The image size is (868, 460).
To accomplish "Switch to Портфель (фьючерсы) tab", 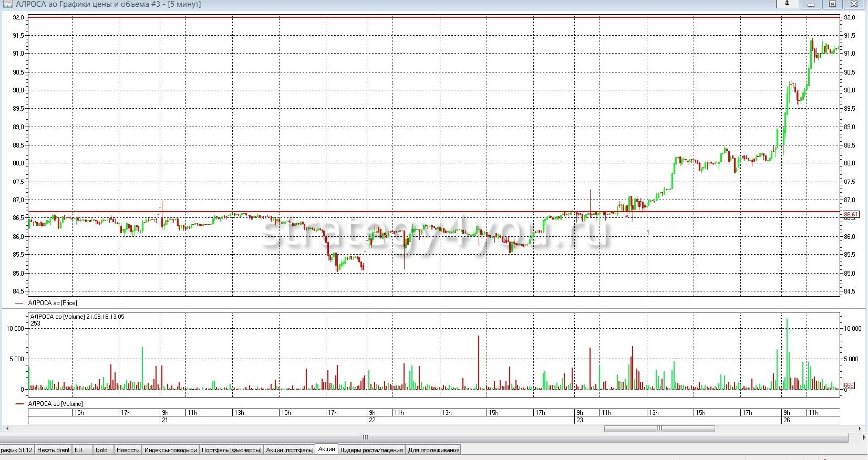I will pyautogui.click(x=231, y=450).
